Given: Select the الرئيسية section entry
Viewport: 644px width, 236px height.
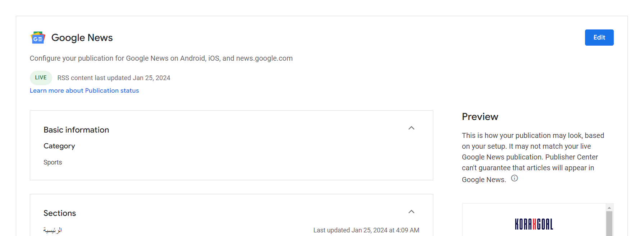Looking at the screenshot, I should [52, 230].
